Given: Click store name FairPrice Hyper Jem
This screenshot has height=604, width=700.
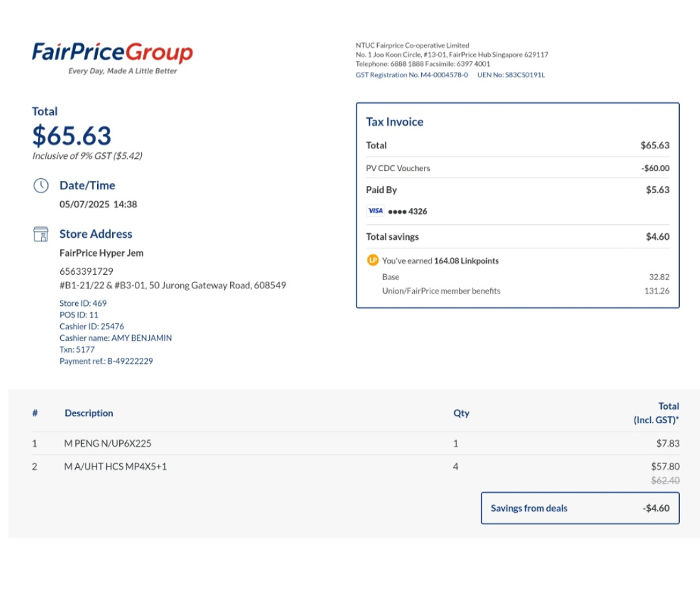Looking at the screenshot, I should pos(101,253).
